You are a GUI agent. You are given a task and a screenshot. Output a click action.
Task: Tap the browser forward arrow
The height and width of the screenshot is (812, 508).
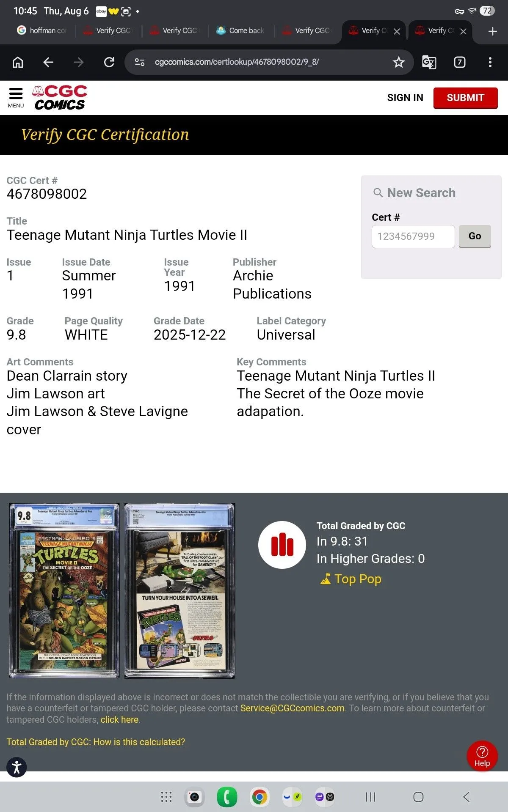click(79, 62)
